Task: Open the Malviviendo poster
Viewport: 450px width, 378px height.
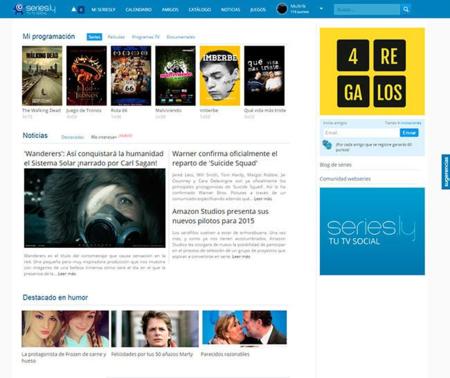Action: [175, 76]
